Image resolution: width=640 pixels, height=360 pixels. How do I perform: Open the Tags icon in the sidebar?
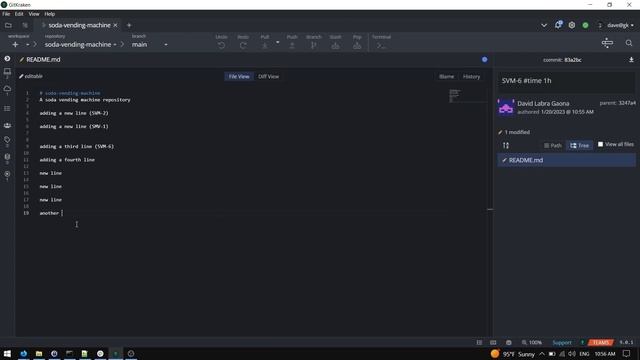[7, 140]
